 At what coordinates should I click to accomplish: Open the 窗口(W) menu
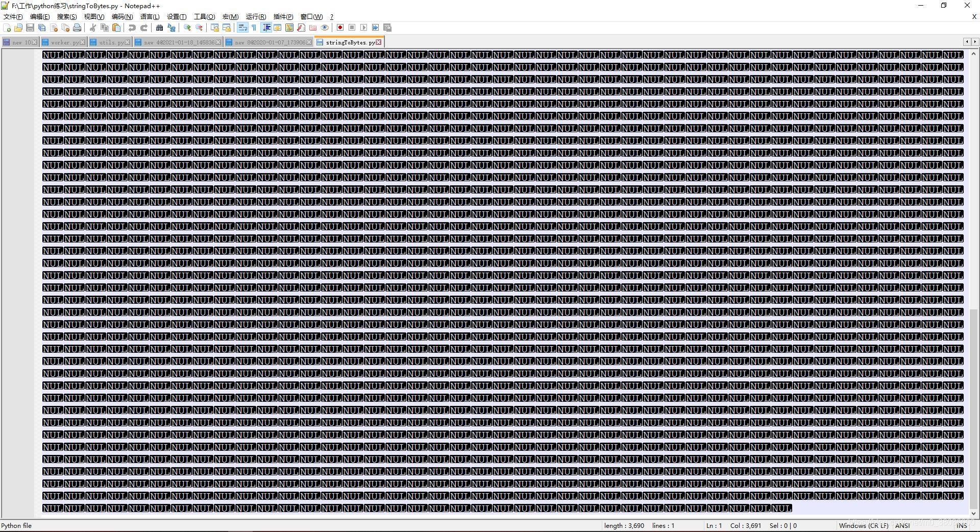311,17
